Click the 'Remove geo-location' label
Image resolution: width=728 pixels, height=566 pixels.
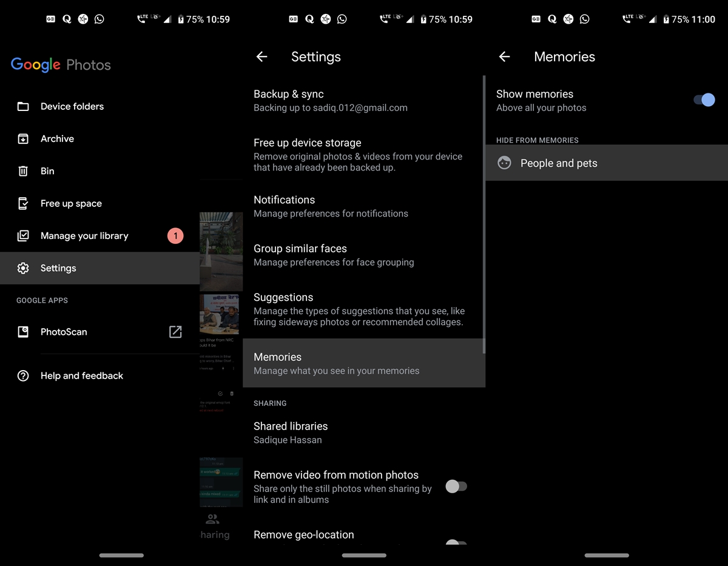[x=304, y=535]
